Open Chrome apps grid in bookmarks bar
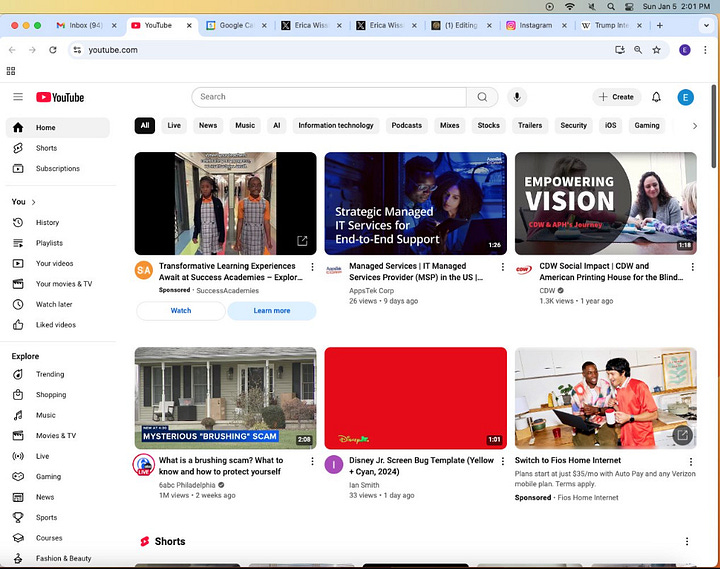Screen dimensions: 720x569 tap(11, 71)
